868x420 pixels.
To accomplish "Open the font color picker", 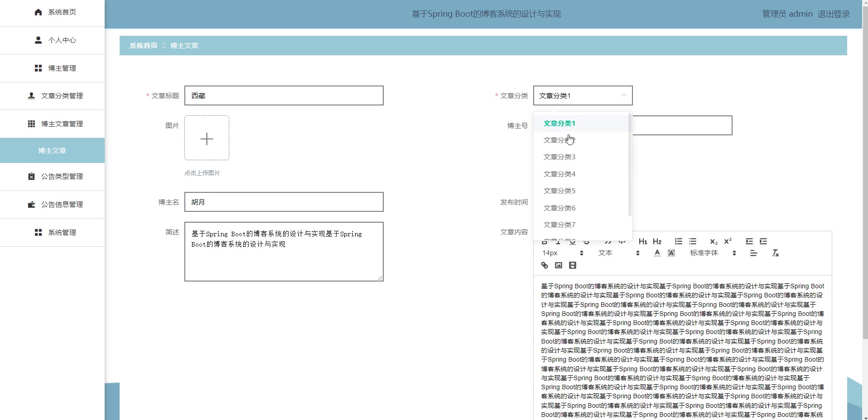I will 657,253.
